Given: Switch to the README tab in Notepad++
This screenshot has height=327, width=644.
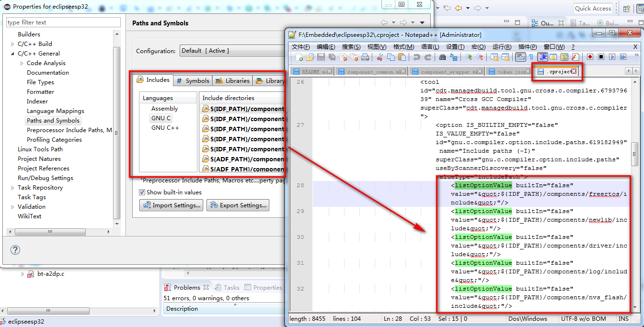Looking at the screenshot, I should pyautogui.click(x=312, y=72).
